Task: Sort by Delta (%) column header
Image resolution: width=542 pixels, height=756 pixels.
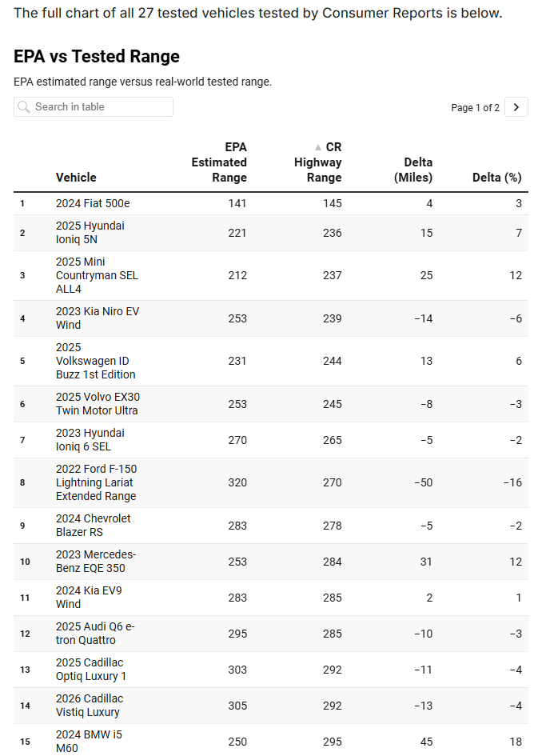Action: [496, 178]
